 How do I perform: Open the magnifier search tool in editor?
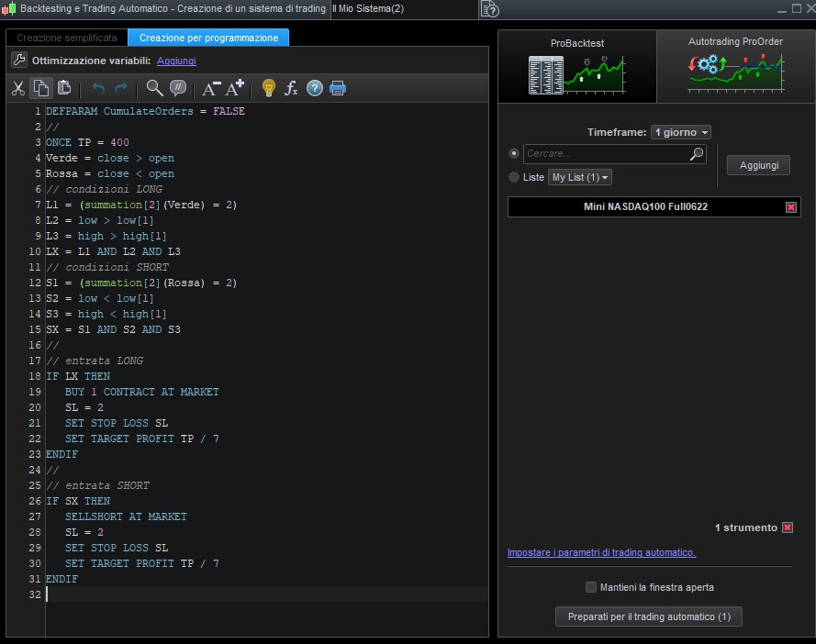pyautogui.click(x=154, y=88)
